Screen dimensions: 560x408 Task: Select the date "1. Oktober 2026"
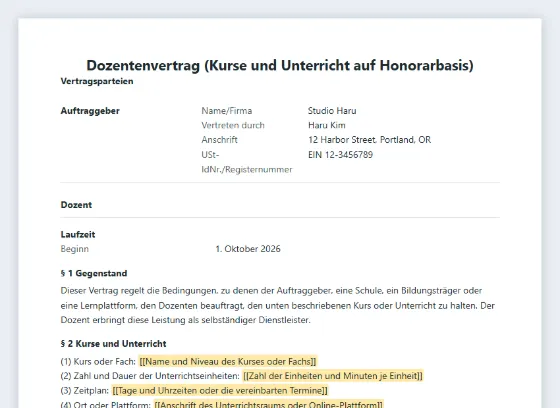[x=248, y=249]
